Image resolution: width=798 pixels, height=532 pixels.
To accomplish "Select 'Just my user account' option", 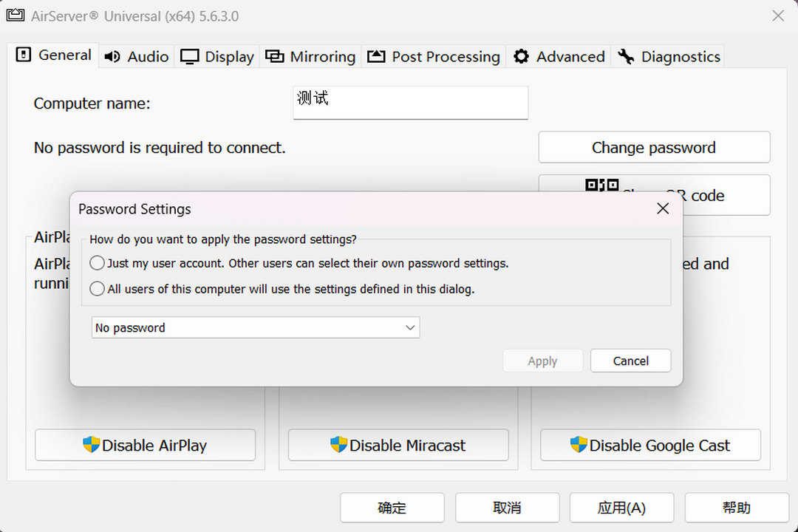I will [x=97, y=263].
